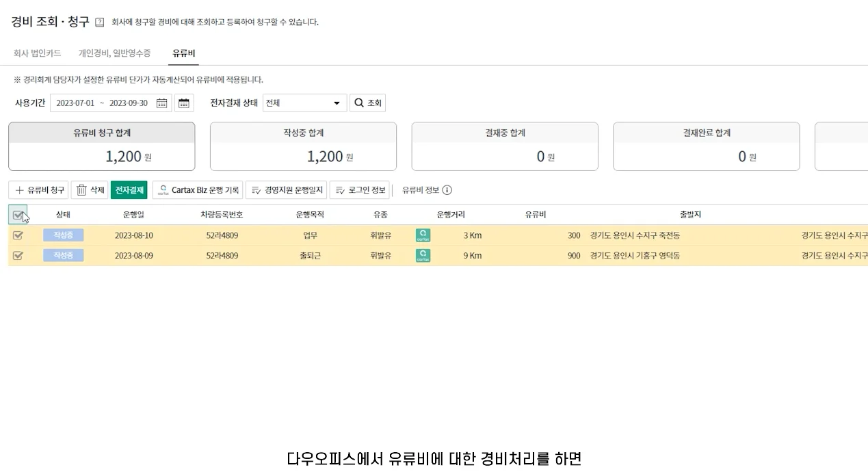
Task: Click the trash 삭제 button
Action: pyautogui.click(x=90, y=190)
